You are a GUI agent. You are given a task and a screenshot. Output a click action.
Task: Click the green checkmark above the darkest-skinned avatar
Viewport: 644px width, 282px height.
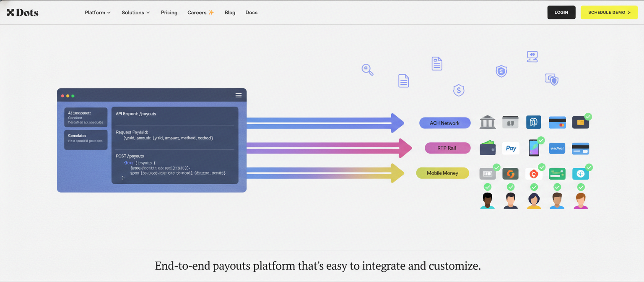click(487, 187)
